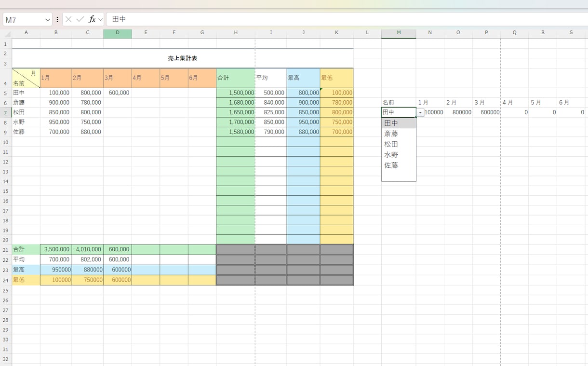Open the insert function fx button
Viewport: 588px width, 366px height.
point(92,19)
